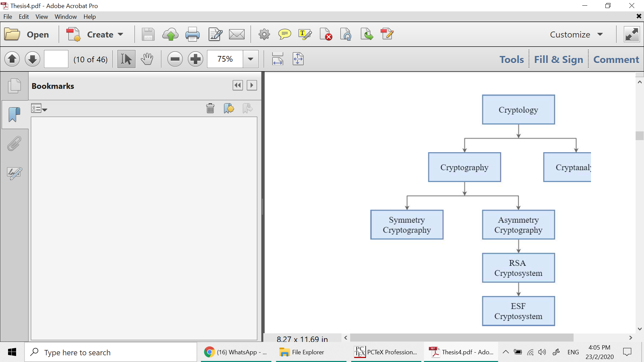Open the zoom level dropdown arrow

coord(251,59)
